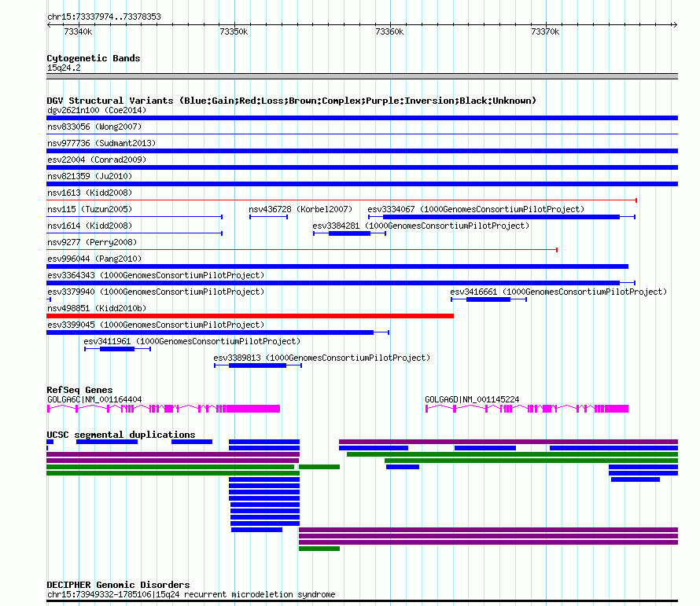Viewport: 700px width, 606px height.
Task: Click the thick red nsv498851 loss bar
Action: (250, 316)
